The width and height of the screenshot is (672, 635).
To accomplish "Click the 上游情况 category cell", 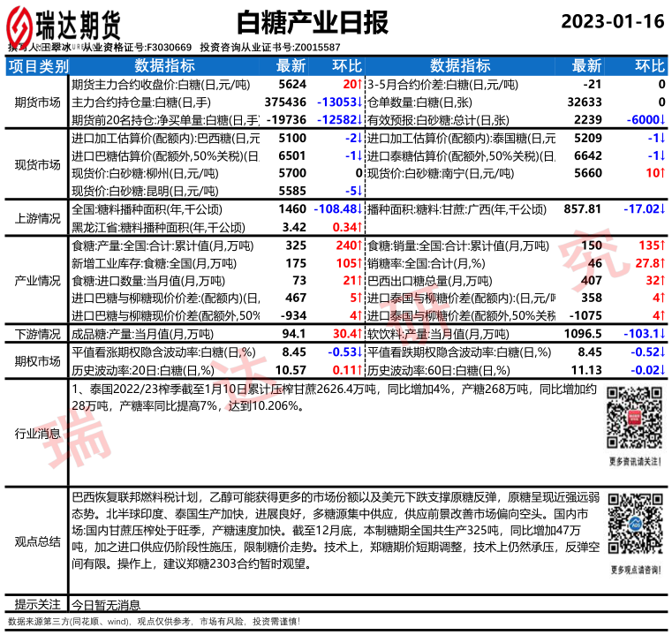I will click(x=37, y=217).
